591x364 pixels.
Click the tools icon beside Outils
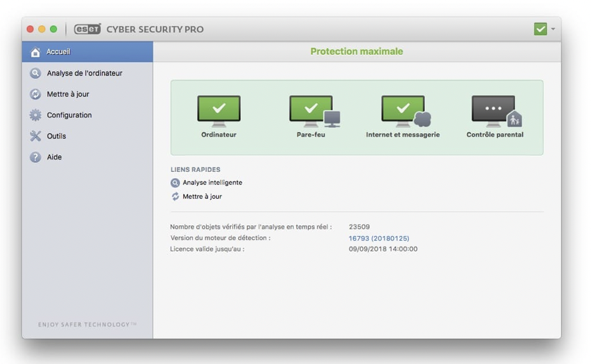pyautogui.click(x=35, y=136)
